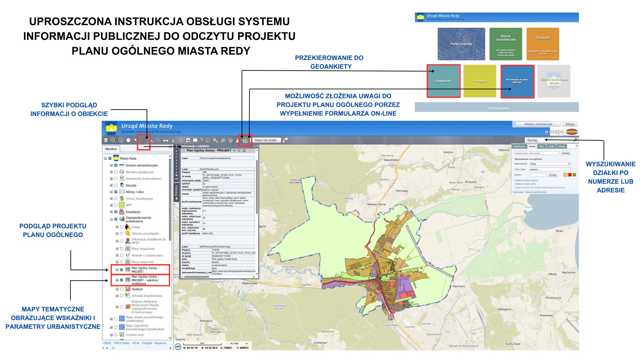Select the arrow pointer tool
The width and height of the screenshot is (644, 362).
[136, 140]
